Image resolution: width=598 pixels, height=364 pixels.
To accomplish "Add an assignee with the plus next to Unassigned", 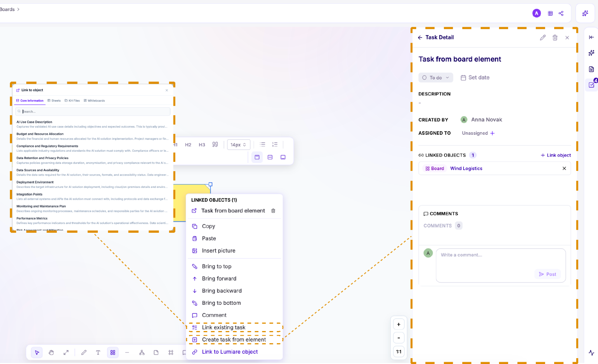I will click(492, 133).
